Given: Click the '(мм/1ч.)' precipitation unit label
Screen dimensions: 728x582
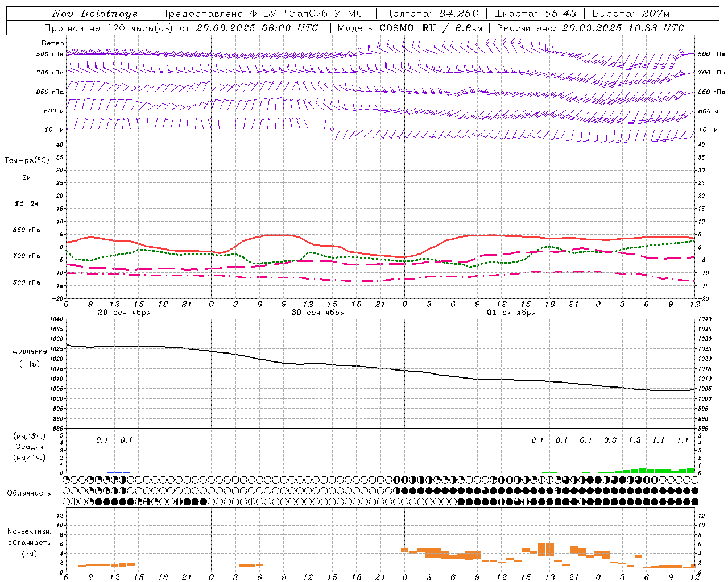Looking at the screenshot, I should pos(30,458).
